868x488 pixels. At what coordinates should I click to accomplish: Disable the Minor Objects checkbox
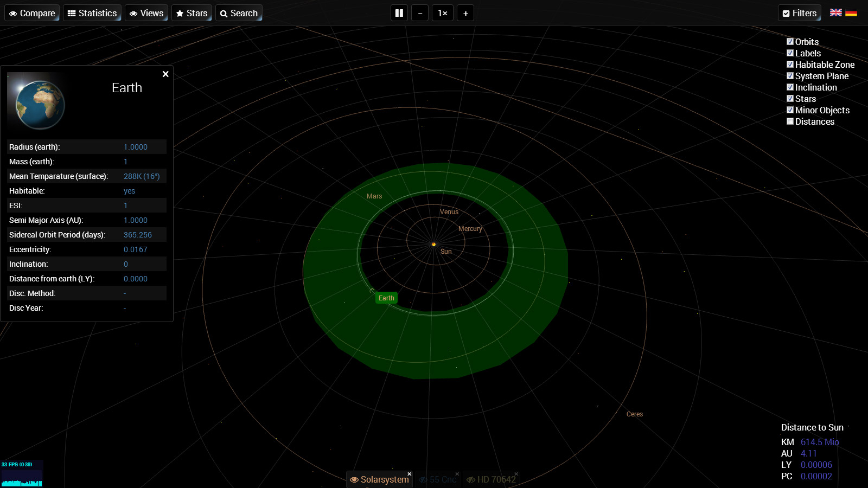[790, 110]
